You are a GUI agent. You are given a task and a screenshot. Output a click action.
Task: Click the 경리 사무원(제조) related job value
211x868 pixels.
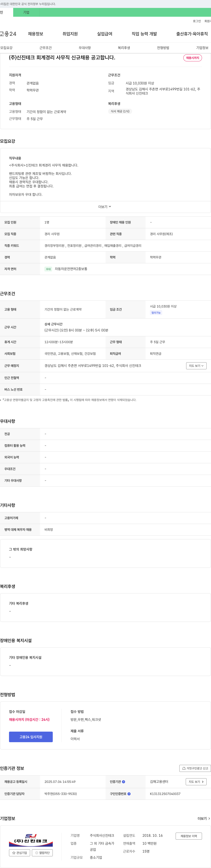[161, 234]
